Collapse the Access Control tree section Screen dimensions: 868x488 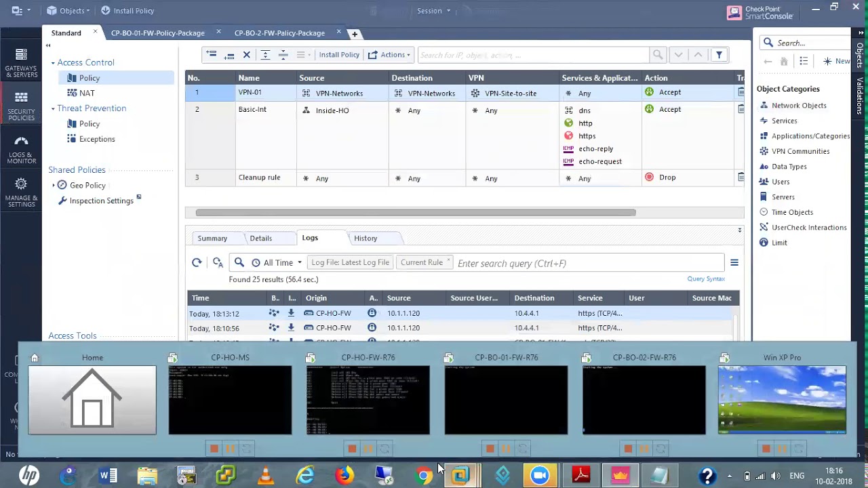(x=53, y=63)
